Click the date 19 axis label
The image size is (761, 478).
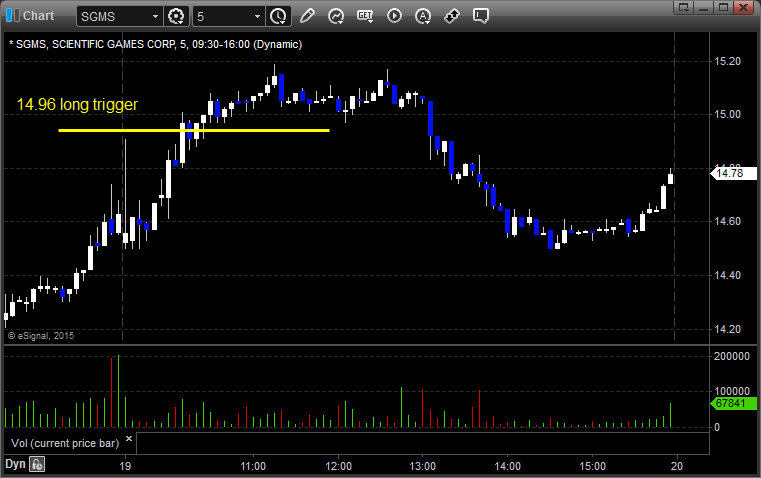click(125, 466)
